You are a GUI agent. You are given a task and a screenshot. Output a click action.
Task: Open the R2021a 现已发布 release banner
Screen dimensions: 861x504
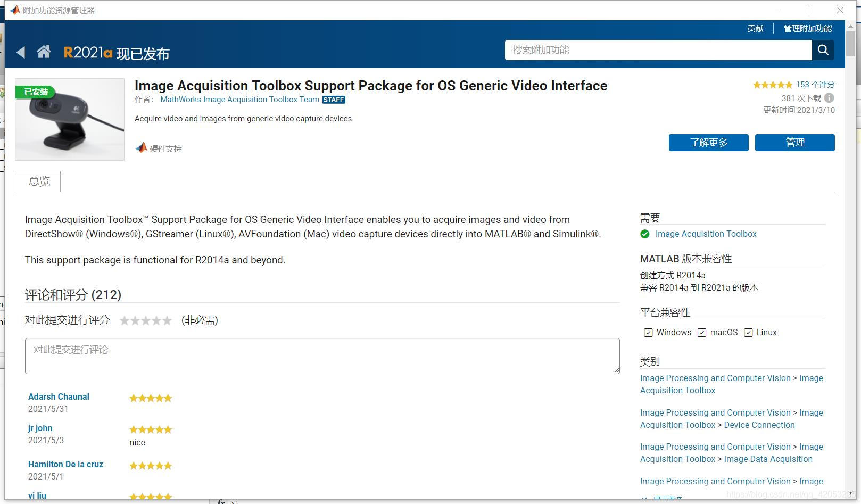[117, 53]
